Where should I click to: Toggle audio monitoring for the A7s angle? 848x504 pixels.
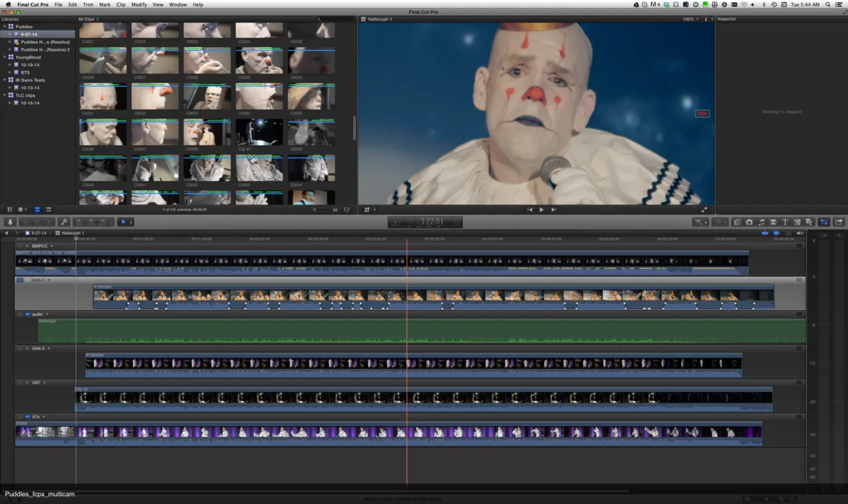click(27, 417)
